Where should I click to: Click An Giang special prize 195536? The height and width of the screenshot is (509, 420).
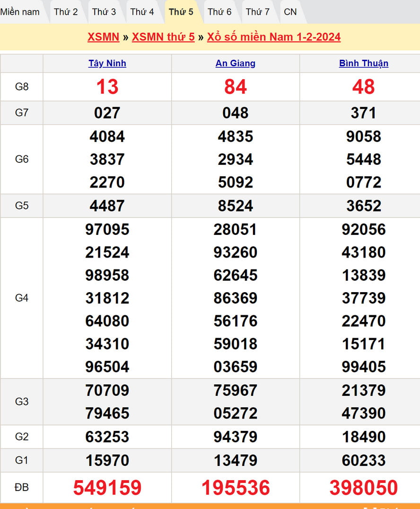(x=236, y=488)
